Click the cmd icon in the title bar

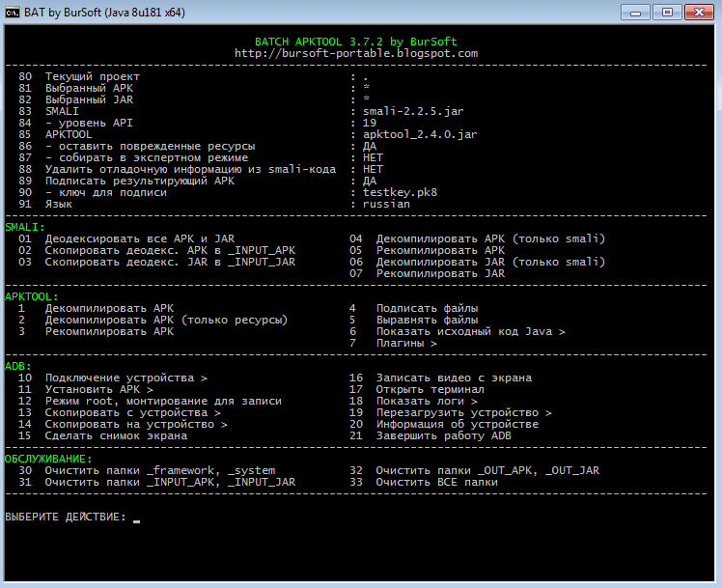pyautogui.click(x=12, y=12)
